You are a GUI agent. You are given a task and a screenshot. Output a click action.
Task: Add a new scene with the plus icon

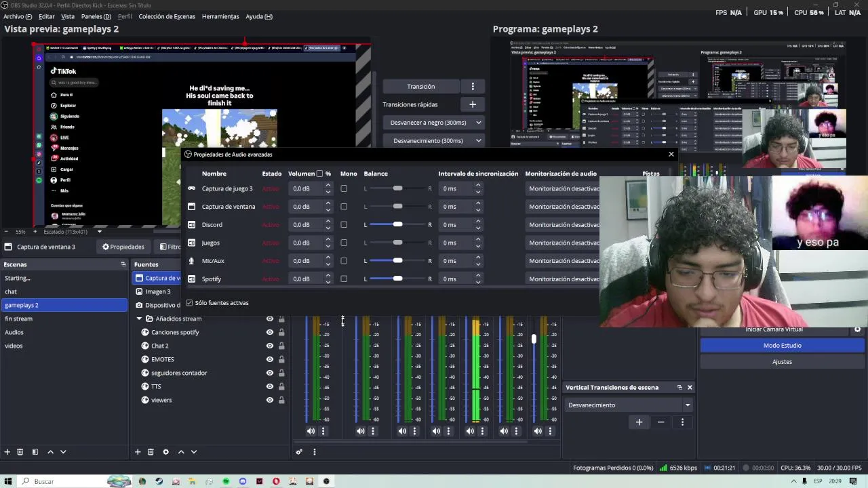pyautogui.click(x=7, y=451)
